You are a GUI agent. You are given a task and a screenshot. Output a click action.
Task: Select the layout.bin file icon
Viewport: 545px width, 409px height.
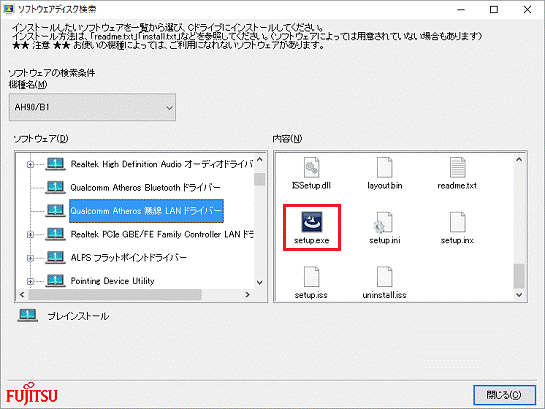(385, 167)
